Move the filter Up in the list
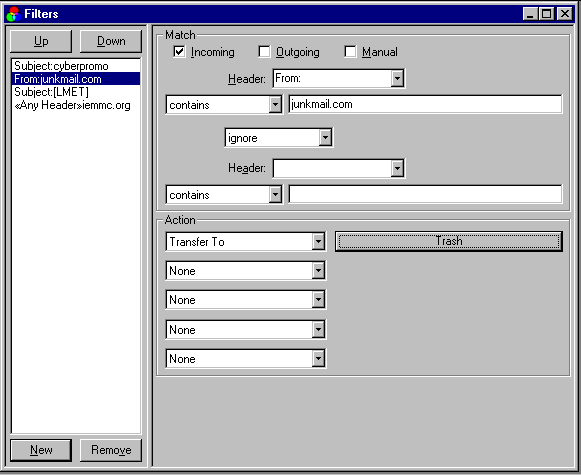 pos(41,41)
